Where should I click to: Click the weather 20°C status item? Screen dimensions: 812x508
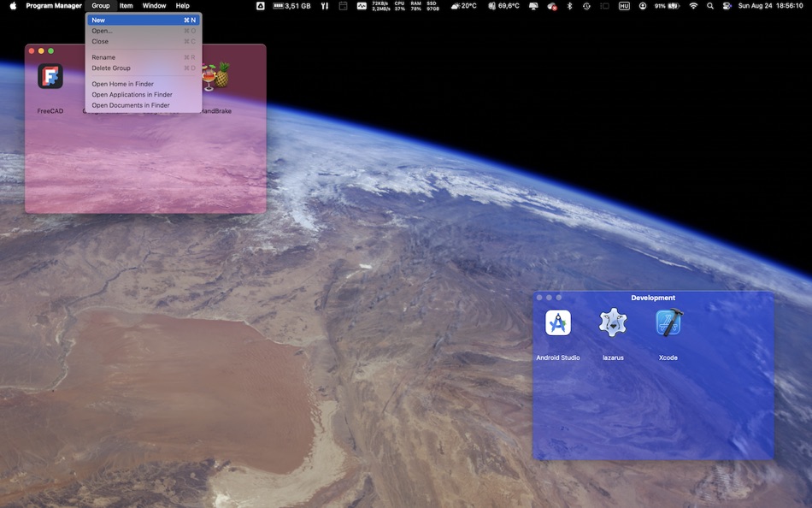(463, 6)
